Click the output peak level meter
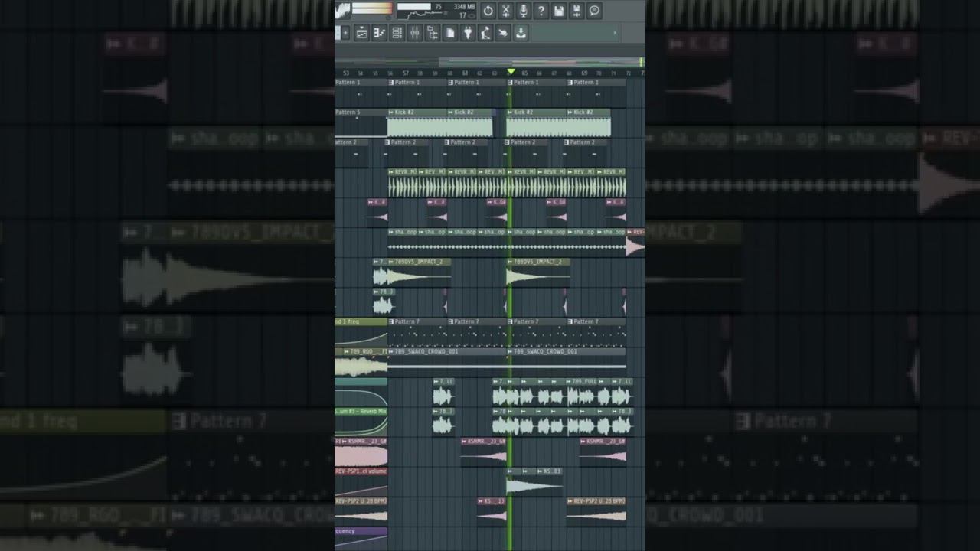Screen dimensions: 980x551 click(372, 10)
